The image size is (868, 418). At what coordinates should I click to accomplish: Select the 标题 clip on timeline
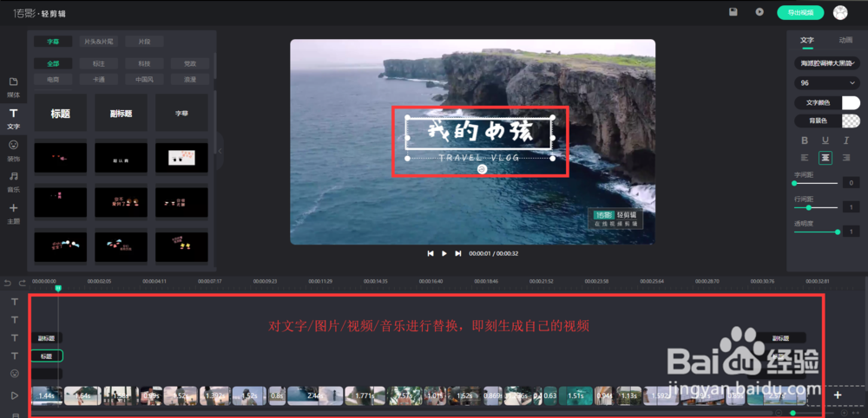click(x=47, y=356)
